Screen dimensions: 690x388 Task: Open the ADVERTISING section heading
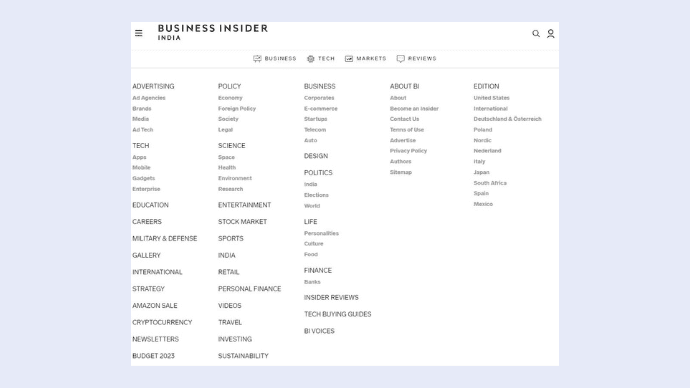(x=153, y=86)
